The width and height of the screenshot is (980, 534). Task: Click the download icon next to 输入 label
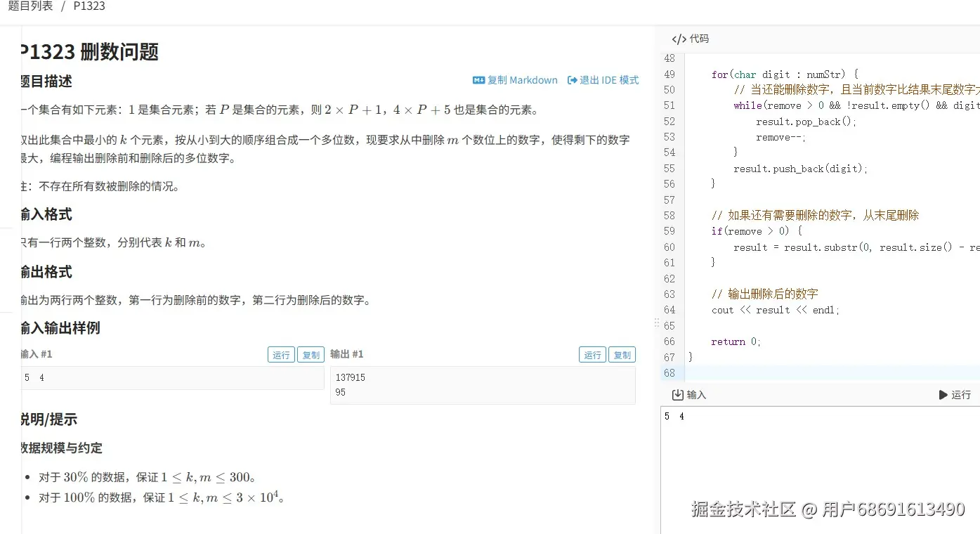click(x=677, y=395)
